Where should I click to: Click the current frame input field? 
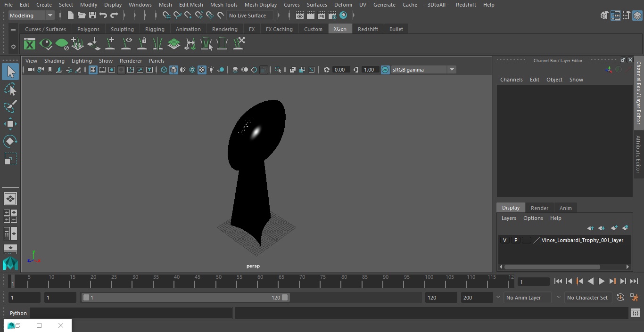[533, 282]
